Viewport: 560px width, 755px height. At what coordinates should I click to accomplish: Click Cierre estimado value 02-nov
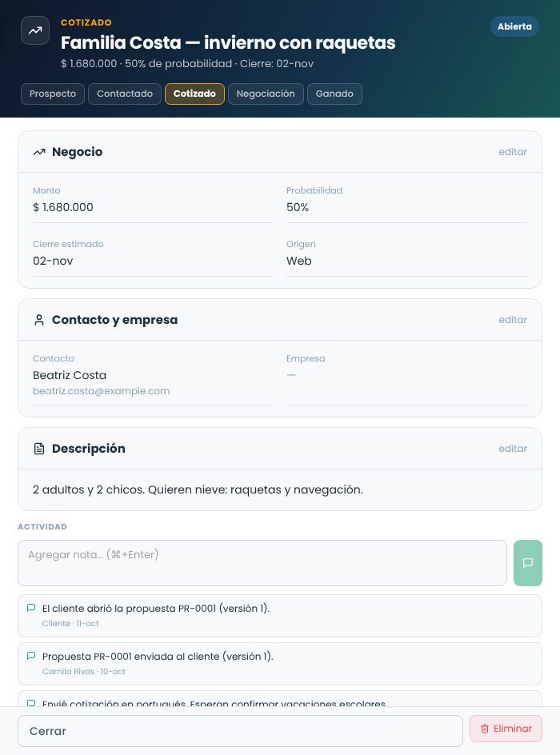[x=53, y=261]
